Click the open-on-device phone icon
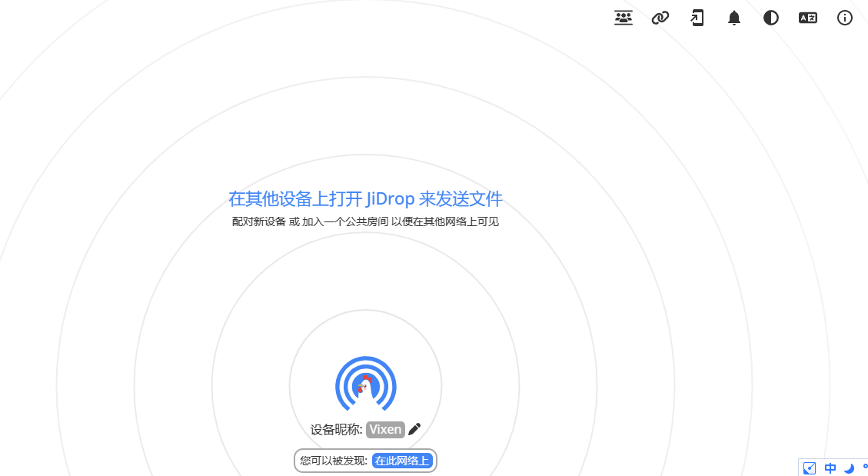Image resolution: width=868 pixels, height=476 pixels. (x=697, y=18)
